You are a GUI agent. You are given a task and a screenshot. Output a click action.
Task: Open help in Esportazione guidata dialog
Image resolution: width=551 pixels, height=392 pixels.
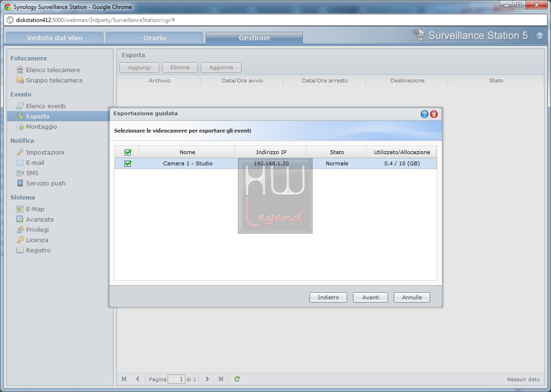425,114
